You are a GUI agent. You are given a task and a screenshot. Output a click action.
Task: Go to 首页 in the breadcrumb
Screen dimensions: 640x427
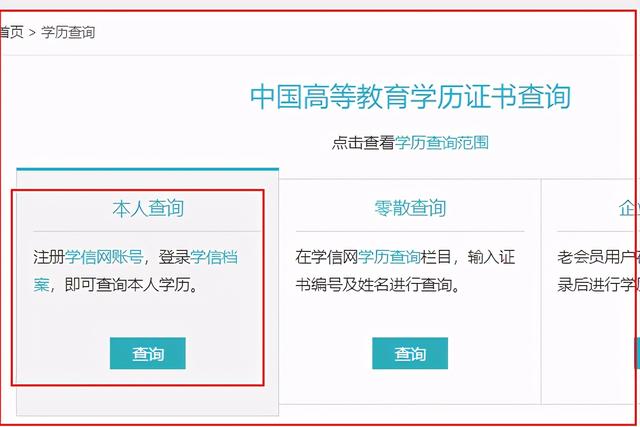click(11, 32)
